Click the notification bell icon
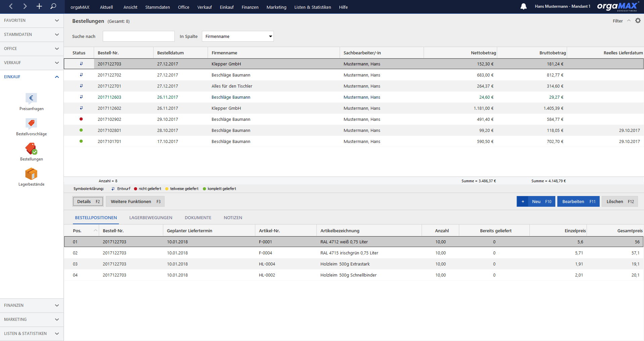This screenshot has height=341, width=644. [x=523, y=6]
